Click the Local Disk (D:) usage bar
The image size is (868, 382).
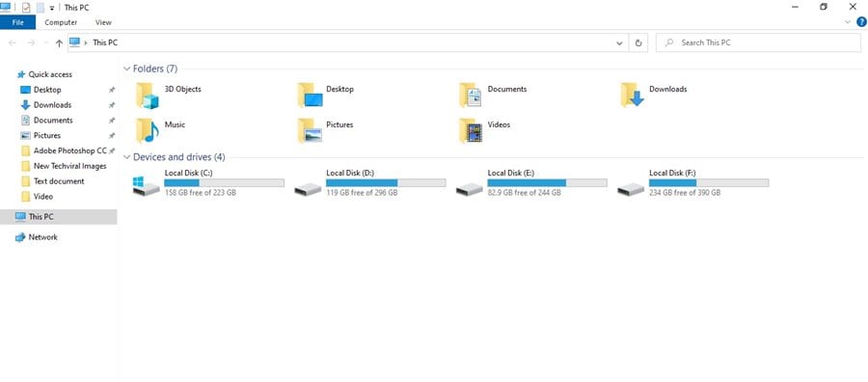(x=386, y=182)
